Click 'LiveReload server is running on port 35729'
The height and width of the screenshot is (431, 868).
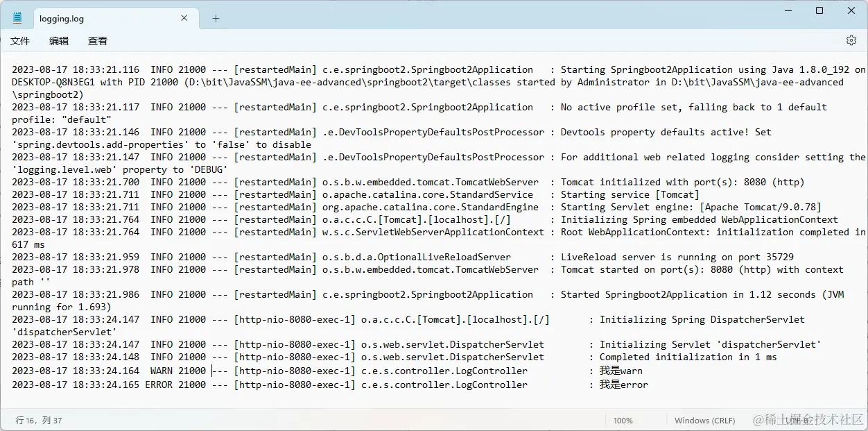point(677,257)
